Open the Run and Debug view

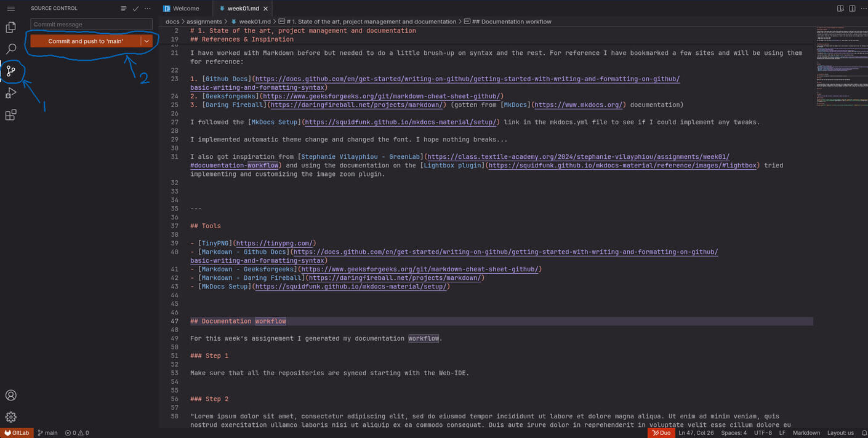click(10, 94)
